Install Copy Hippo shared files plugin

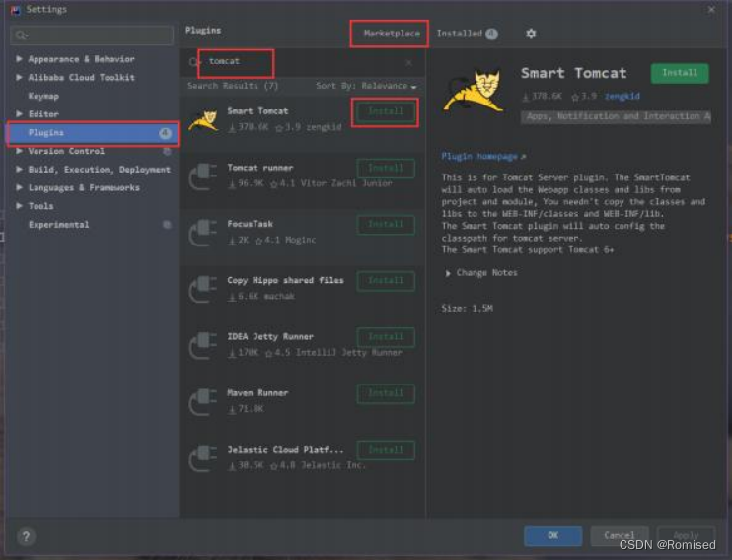[x=386, y=280]
